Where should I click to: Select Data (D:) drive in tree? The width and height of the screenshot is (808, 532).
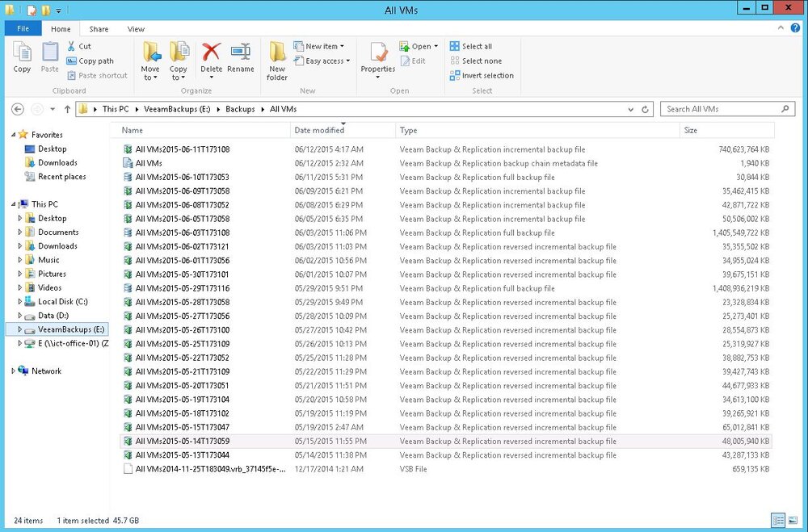click(53, 316)
